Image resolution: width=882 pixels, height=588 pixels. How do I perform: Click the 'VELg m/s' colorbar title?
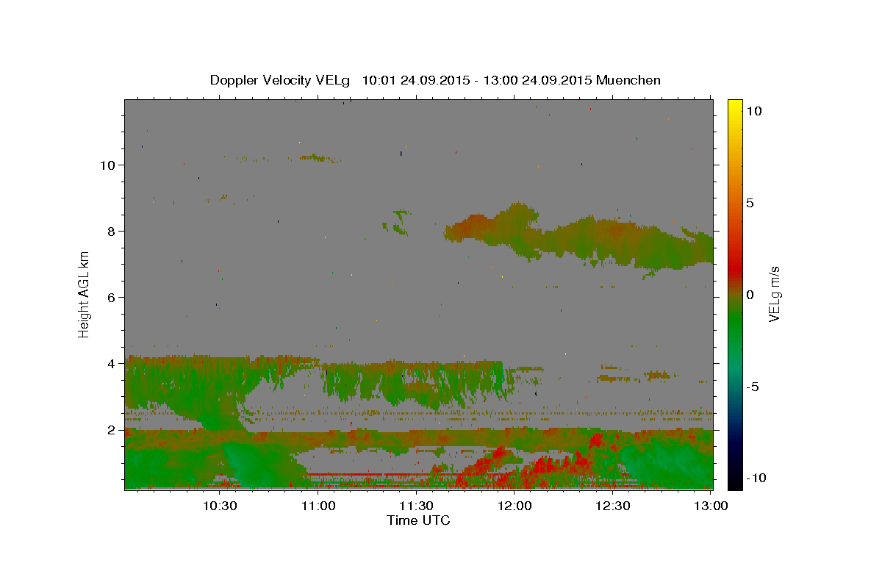[x=774, y=295]
